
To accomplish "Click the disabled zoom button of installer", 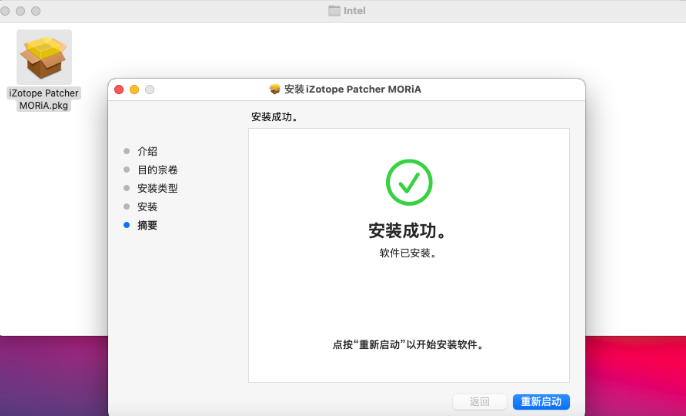I will [150, 90].
